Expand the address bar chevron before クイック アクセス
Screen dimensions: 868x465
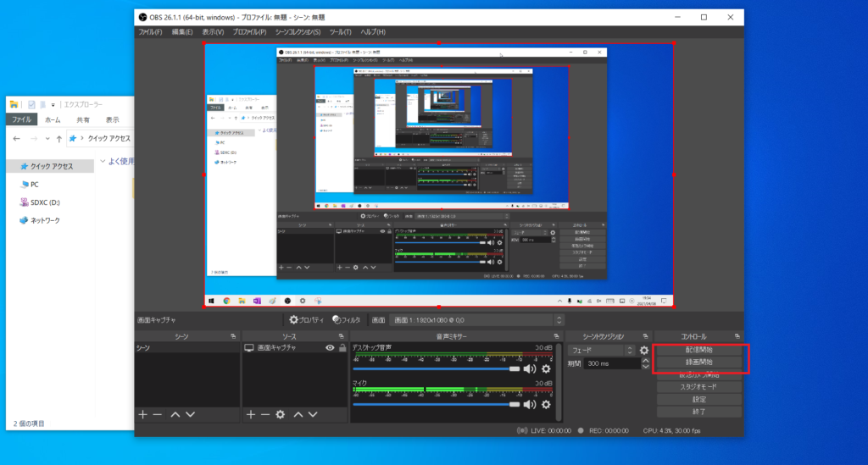click(82, 138)
